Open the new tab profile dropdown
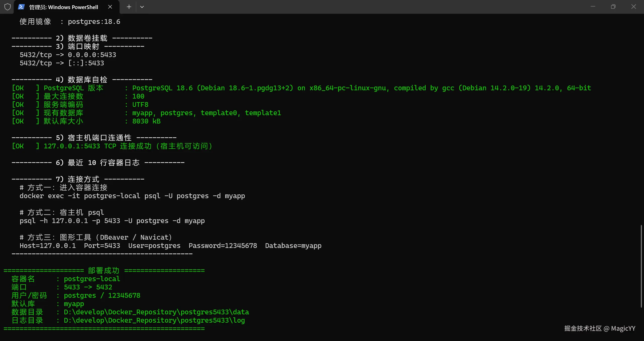Viewport: 644px width, 341px height. 142,7
